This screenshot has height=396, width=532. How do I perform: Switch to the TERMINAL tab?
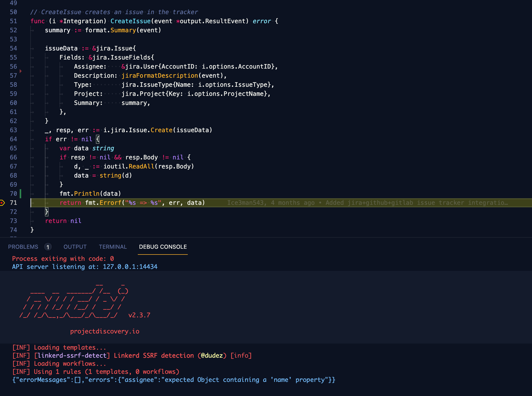(113, 247)
